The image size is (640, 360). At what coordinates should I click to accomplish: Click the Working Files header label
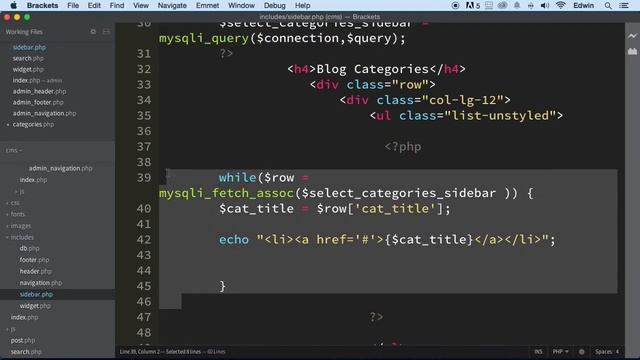pyautogui.click(x=24, y=31)
